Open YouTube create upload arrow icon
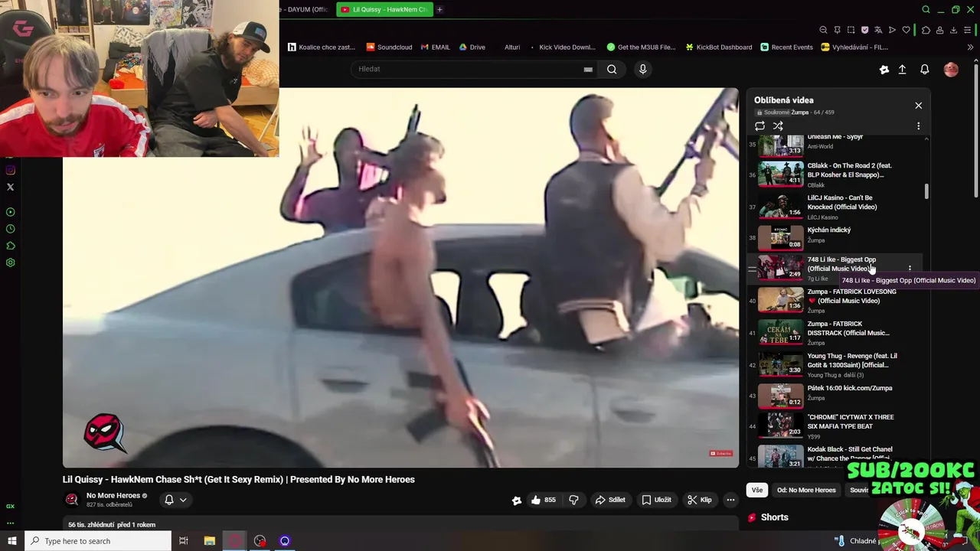The height and width of the screenshot is (551, 980). (x=902, y=70)
